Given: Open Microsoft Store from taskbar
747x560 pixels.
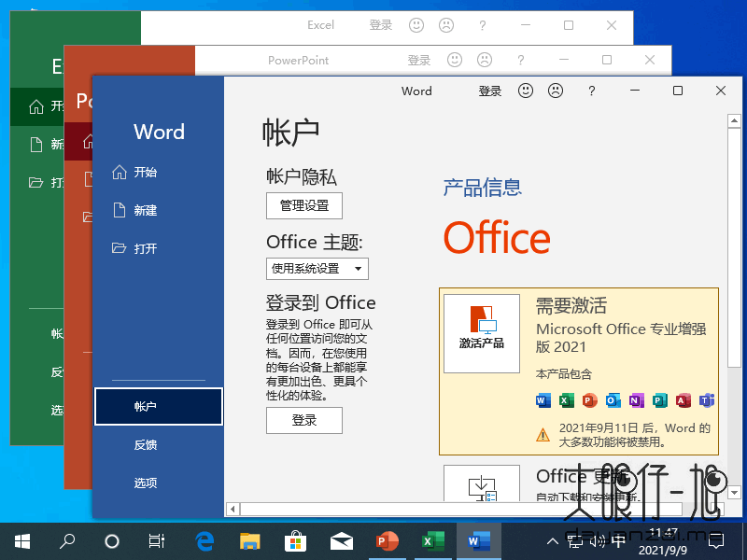Looking at the screenshot, I should pos(295,541).
